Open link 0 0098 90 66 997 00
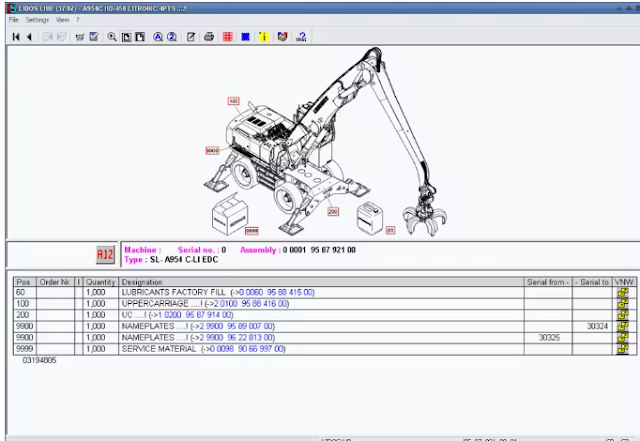Screen dimensions: 640x441 click(x=247, y=349)
